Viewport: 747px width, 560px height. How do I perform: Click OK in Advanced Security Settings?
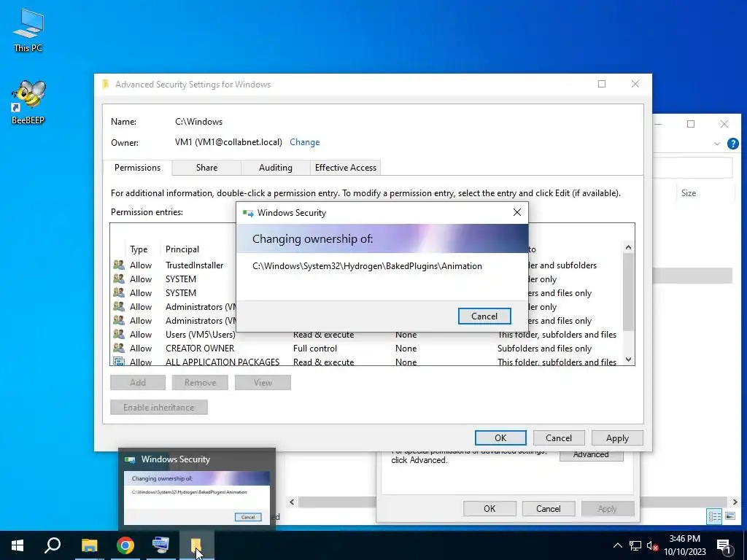(500, 437)
